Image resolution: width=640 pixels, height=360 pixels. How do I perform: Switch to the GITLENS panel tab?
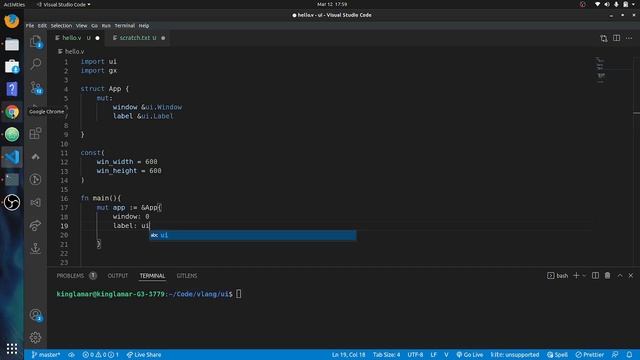click(187, 276)
